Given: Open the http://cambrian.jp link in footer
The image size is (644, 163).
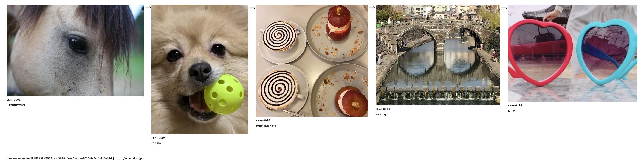Looking at the screenshot, I should coord(129,159).
